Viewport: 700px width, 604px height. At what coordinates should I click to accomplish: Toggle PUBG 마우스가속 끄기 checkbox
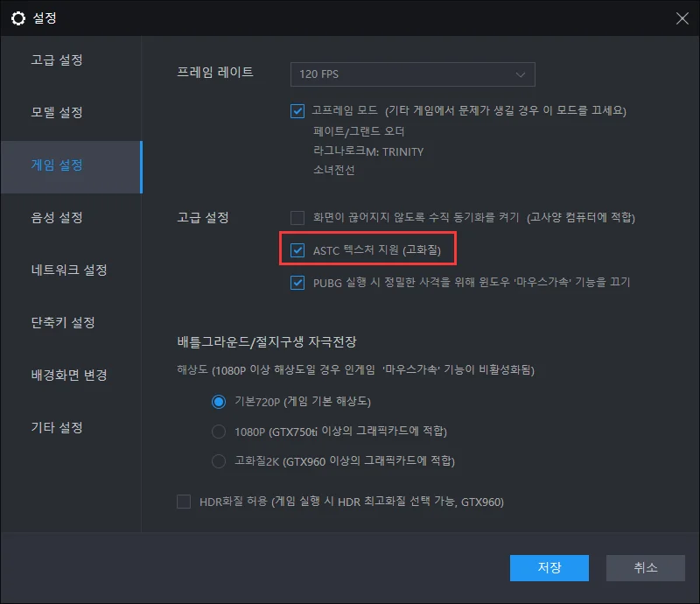(x=297, y=283)
